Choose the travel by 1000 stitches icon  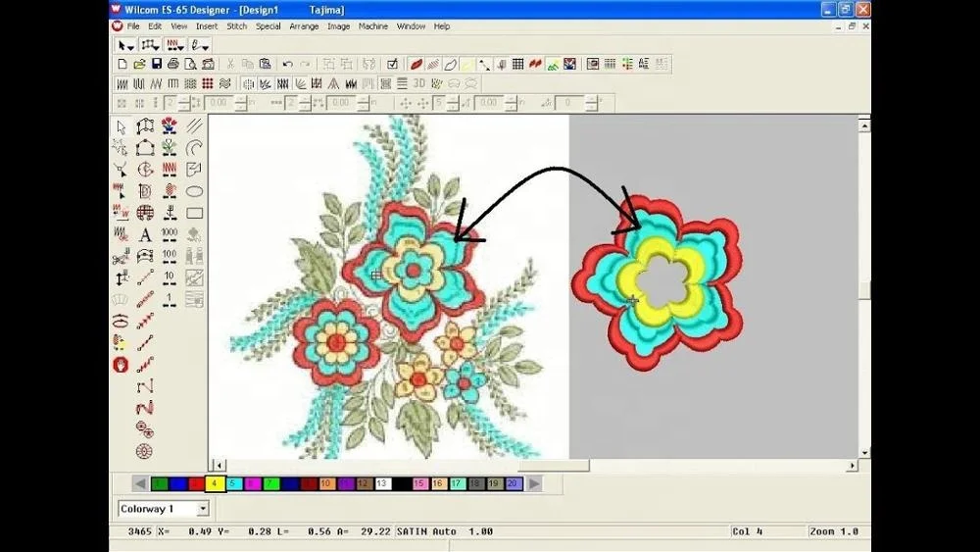tap(170, 234)
